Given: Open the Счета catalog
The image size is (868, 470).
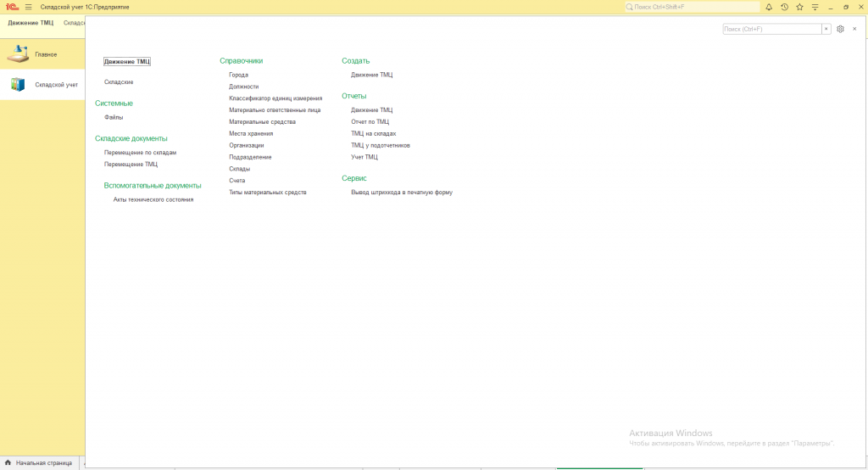Looking at the screenshot, I should point(237,181).
